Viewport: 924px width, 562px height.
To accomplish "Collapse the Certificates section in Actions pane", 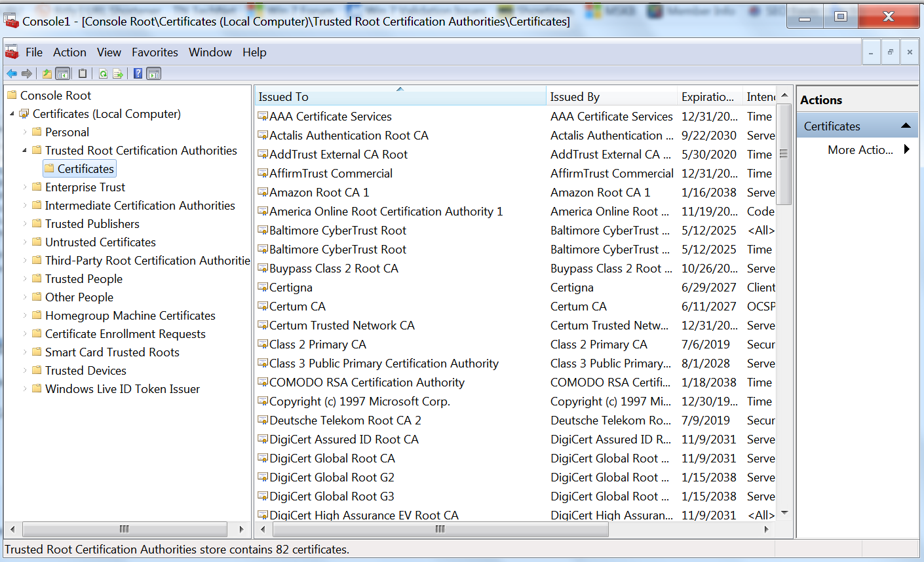I will pos(906,126).
